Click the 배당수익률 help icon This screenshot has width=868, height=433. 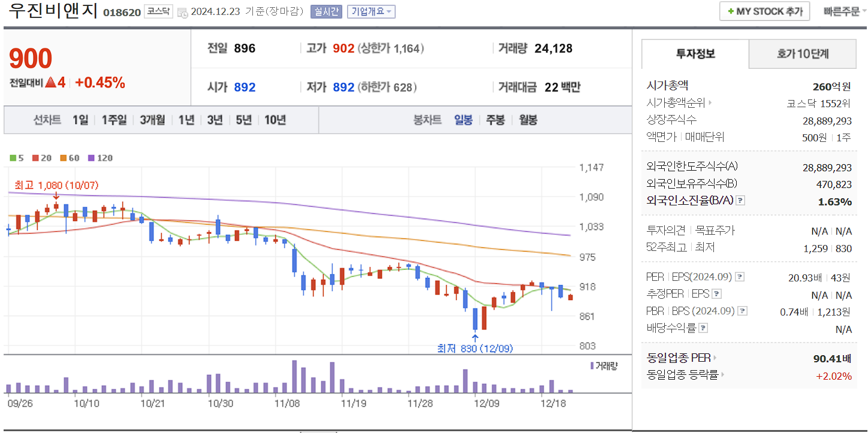pos(702,328)
